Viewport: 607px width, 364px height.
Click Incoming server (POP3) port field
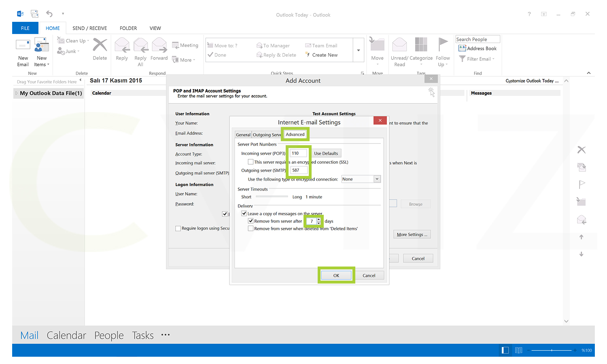(x=299, y=153)
